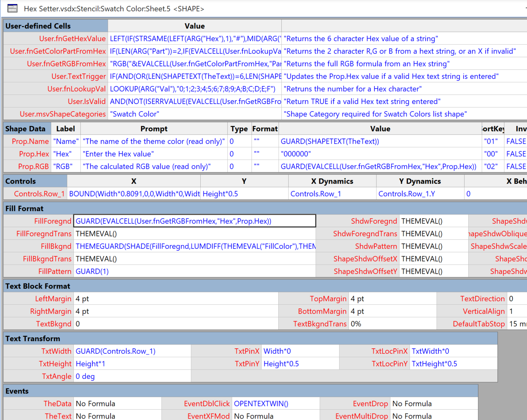The width and height of the screenshot is (527, 420).
Task: Click the Fill Format section header
Action: tap(24, 208)
